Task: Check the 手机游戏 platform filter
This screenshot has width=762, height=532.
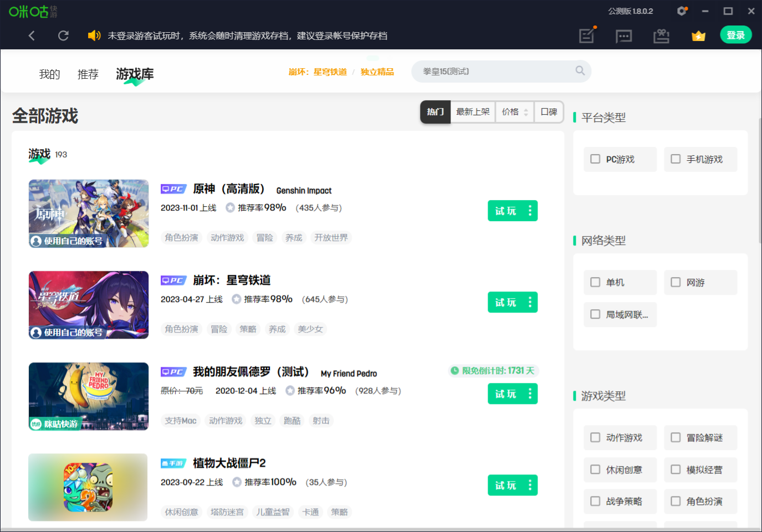Action: (x=676, y=159)
